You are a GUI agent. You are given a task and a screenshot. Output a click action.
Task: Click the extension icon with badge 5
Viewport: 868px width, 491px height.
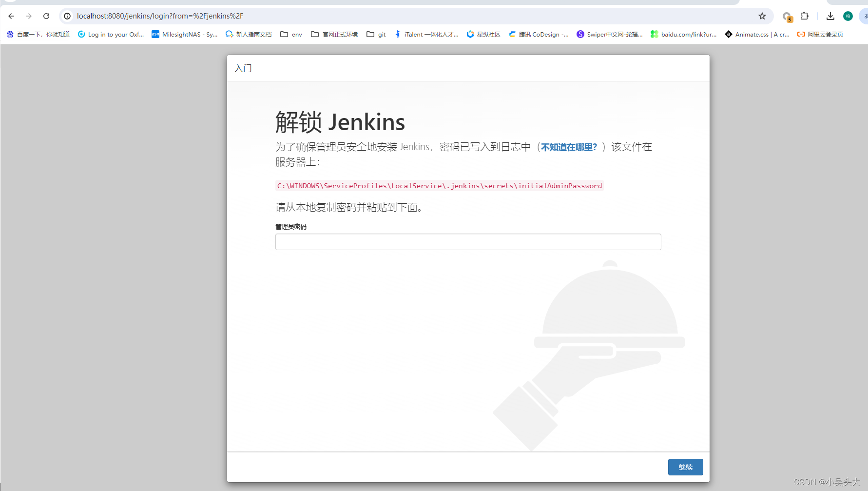pos(787,17)
